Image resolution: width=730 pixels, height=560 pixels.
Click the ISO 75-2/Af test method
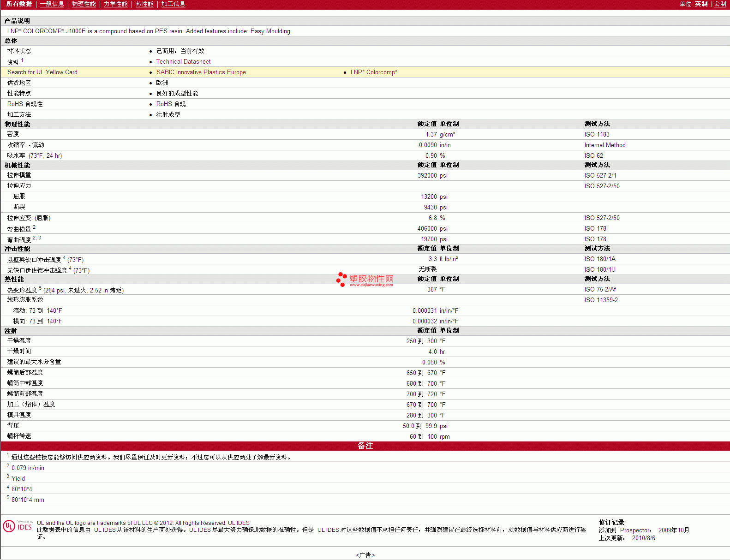tap(600, 289)
